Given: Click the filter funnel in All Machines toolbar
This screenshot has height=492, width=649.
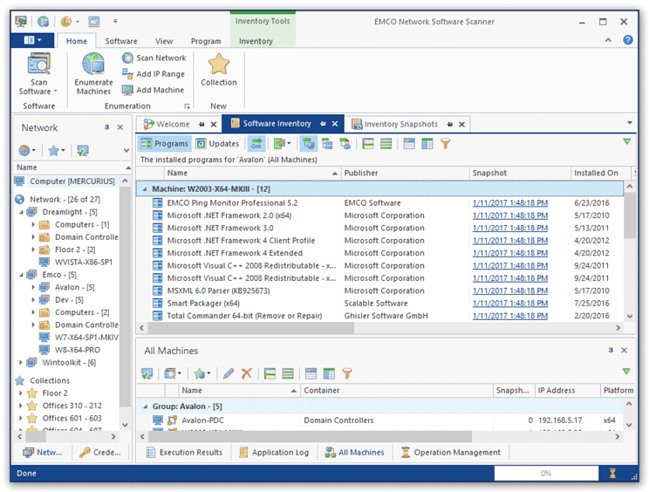Looking at the screenshot, I should point(347,374).
